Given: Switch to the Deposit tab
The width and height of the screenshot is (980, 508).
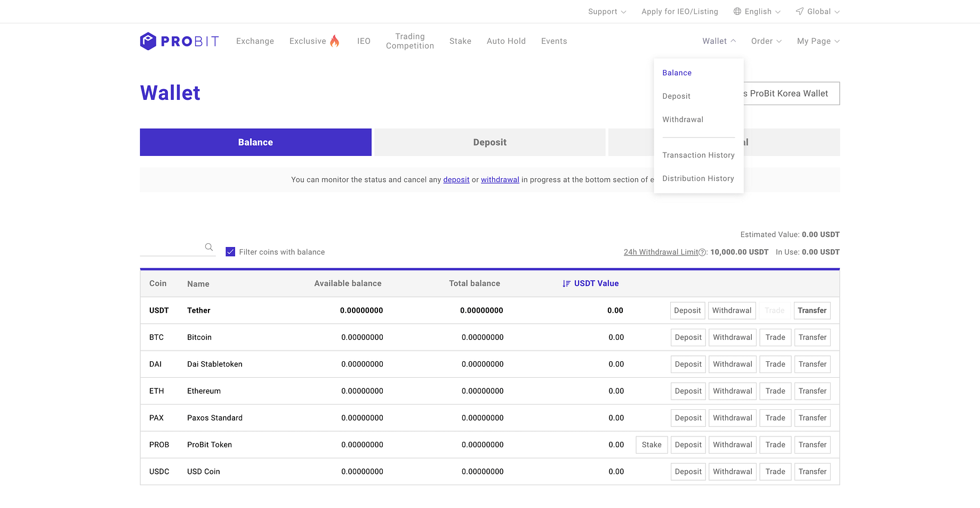Looking at the screenshot, I should pos(489,142).
